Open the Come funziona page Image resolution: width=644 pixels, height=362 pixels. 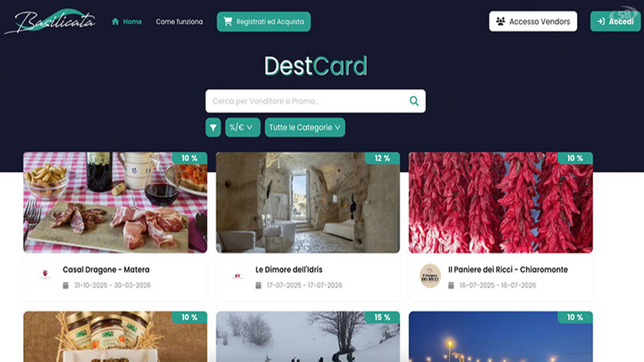(179, 22)
